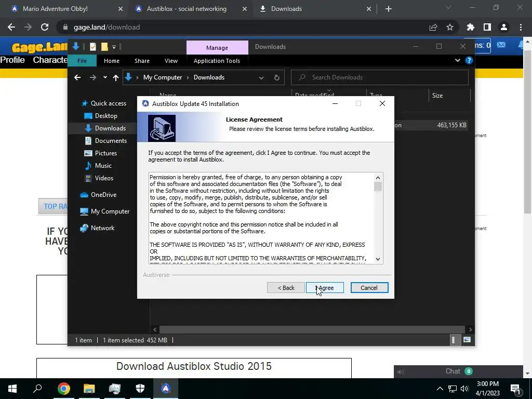Select Quick access in navigation pane
This screenshot has height=399, width=532.
coord(103,103)
